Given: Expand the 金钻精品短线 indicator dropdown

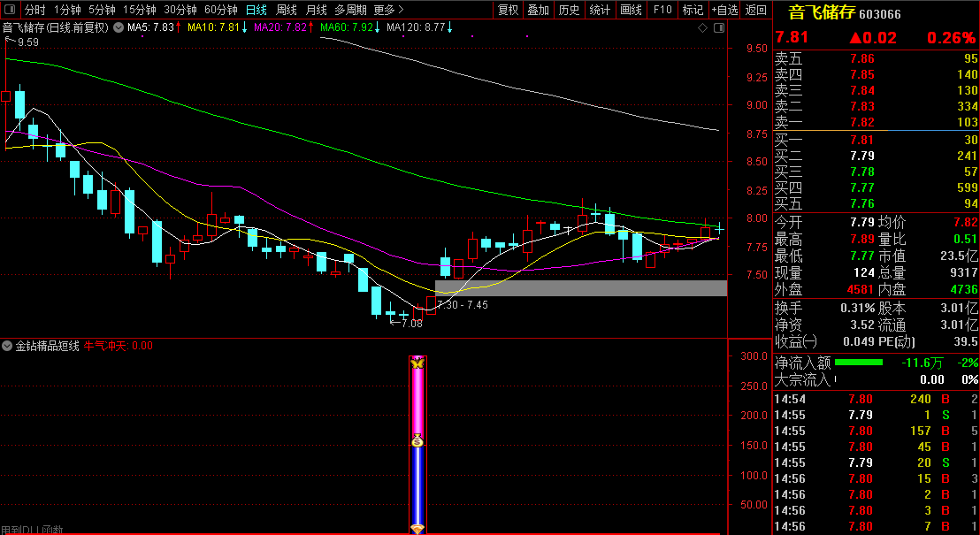Looking at the screenshot, I should (7, 346).
